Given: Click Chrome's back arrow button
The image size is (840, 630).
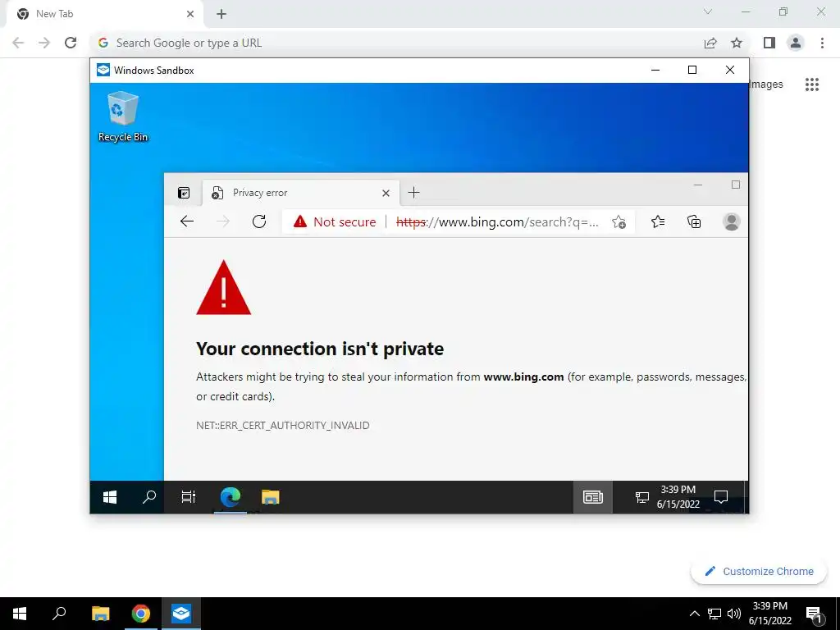Looking at the screenshot, I should tap(18, 43).
